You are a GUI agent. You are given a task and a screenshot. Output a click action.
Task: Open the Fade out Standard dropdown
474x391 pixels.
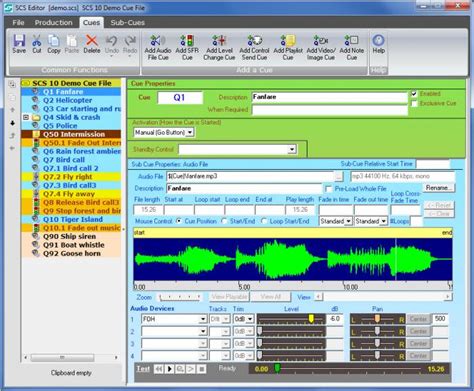(x=384, y=221)
